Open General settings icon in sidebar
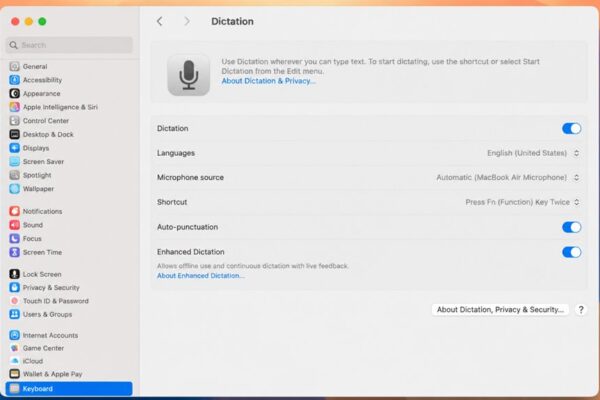The height and width of the screenshot is (400, 600). coord(15,66)
